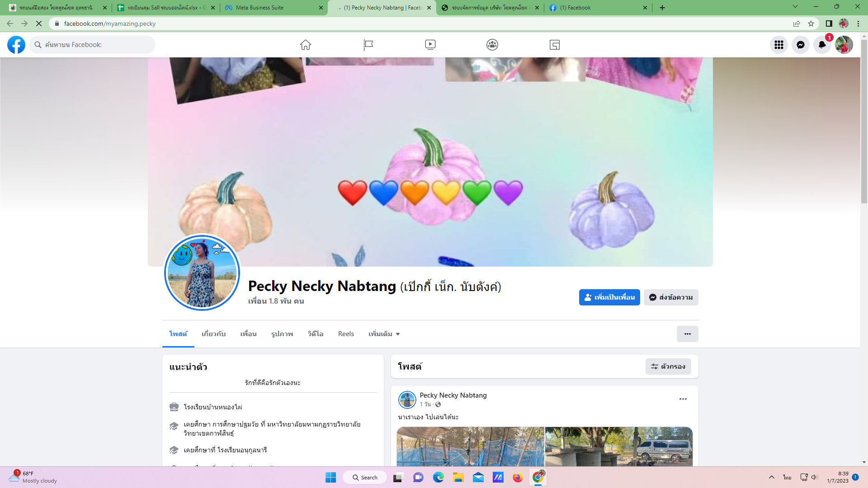Viewport: 868px width, 488px height.
Task: Switch to the Reels tab
Action: pos(346,334)
